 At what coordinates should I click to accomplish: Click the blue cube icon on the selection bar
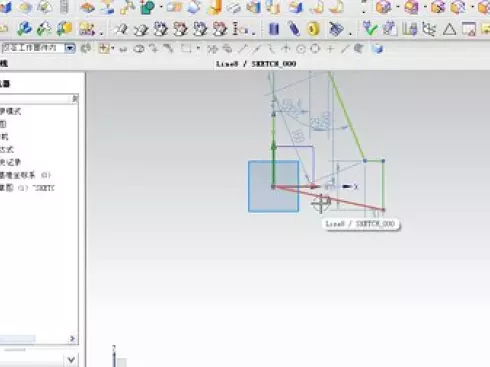pos(377,49)
